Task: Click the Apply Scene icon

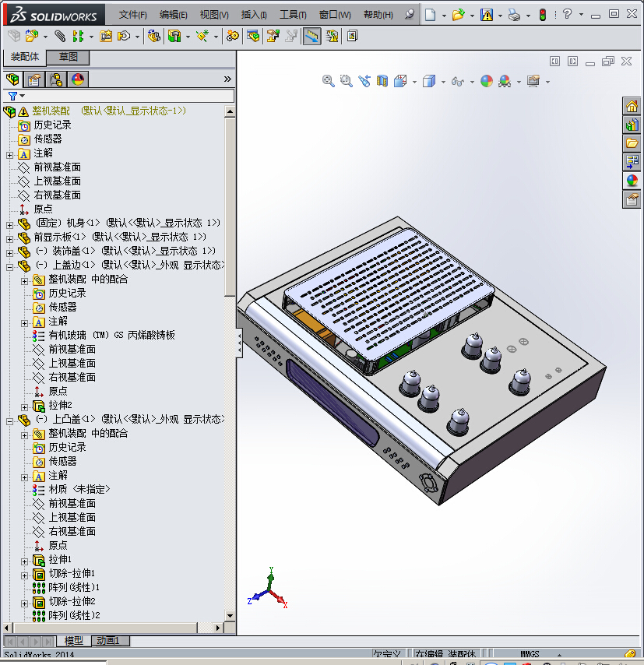Action: tap(505, 81)
